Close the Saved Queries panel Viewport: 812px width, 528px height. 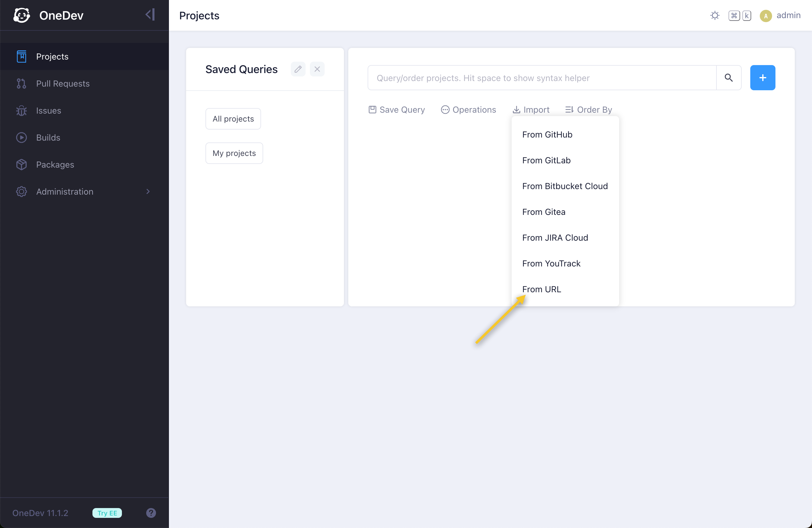click(x=317, y=69)
